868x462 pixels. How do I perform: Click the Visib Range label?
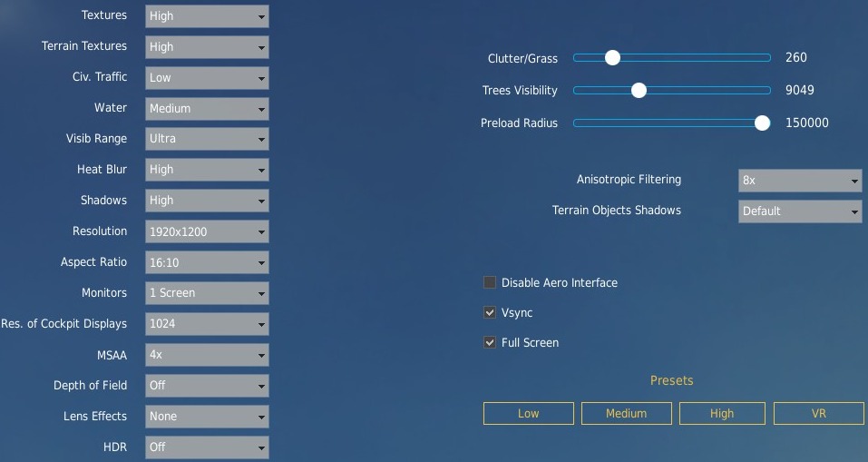click(96, 139)
